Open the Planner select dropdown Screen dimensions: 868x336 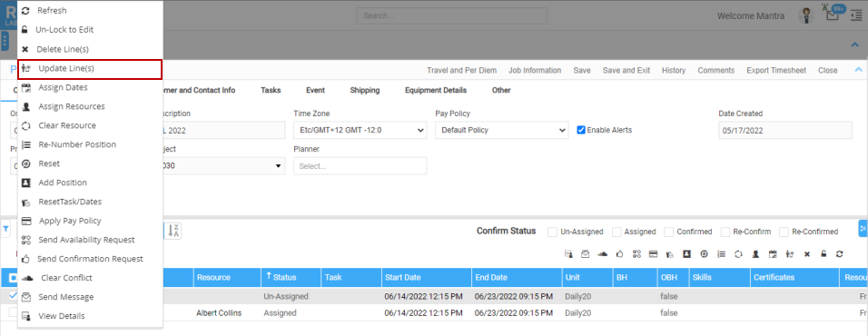click(x=360, y=166)
